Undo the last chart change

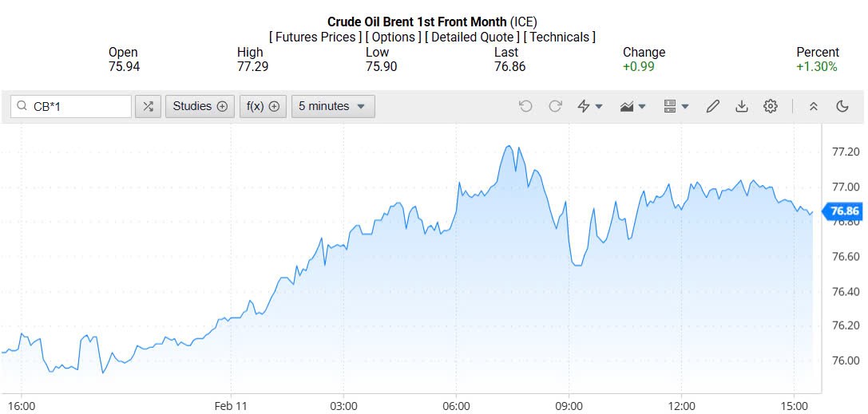pos(525,106)
